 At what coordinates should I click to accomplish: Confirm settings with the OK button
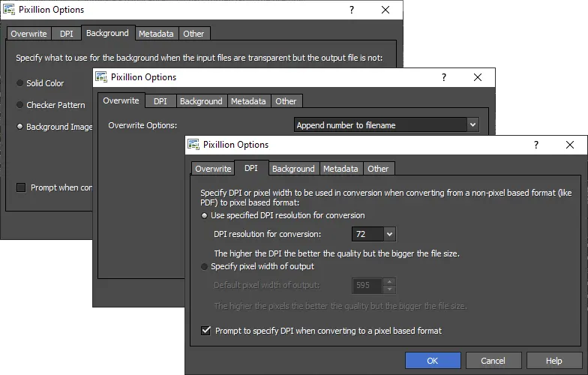[x=433, y=360]
